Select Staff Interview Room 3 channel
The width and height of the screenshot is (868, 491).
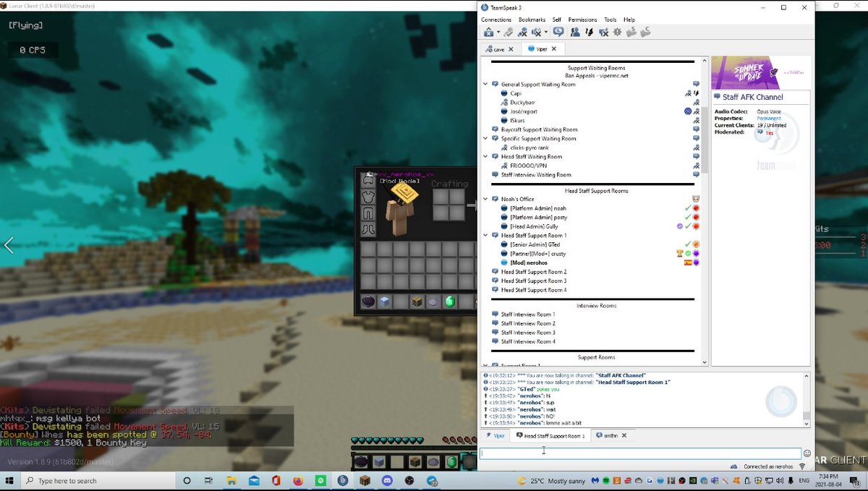(528, 333)
